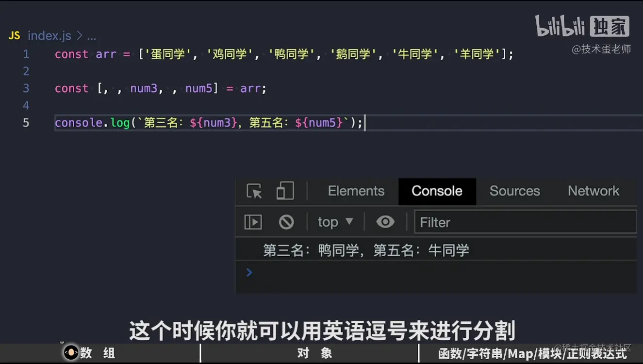
Task: Create a live expression with the eye icon
Action: [385, 222]
